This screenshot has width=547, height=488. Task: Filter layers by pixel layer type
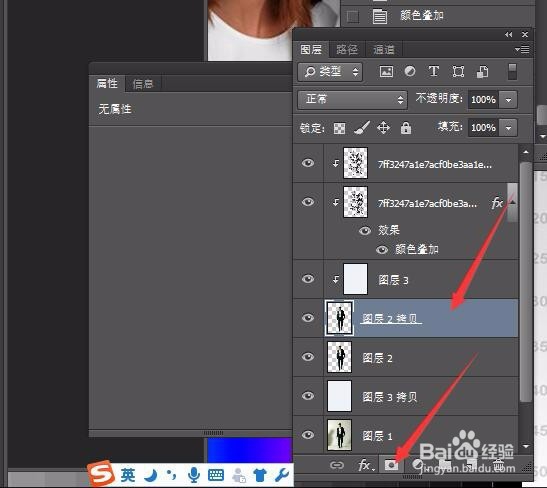pyautogui.click(x=386, y=72)
